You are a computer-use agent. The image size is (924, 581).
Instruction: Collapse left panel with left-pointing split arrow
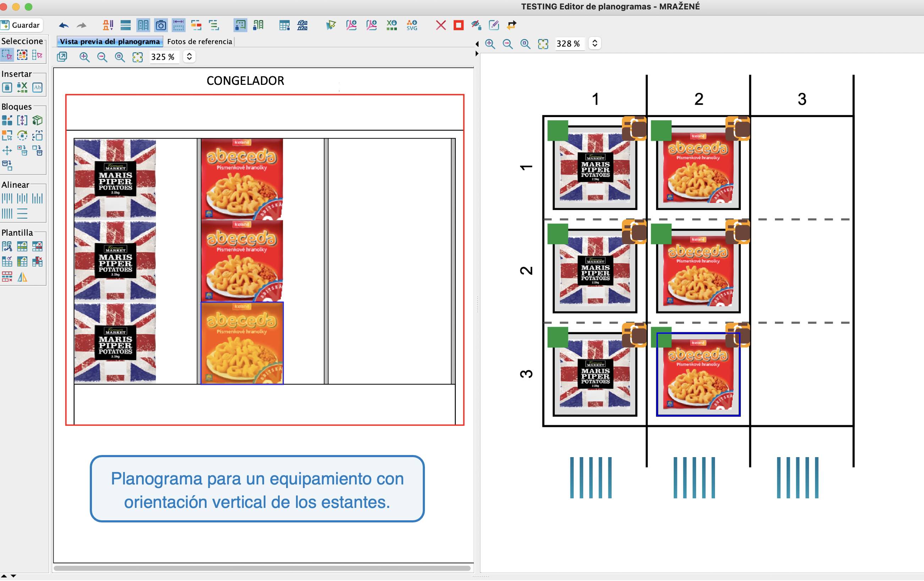(x=477, y=44)
